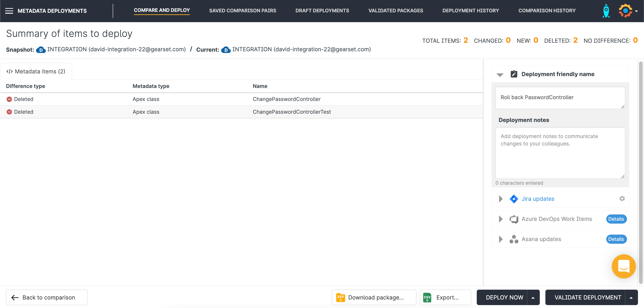Go back to comparison

pyautogui.click(x=47, y=297)
